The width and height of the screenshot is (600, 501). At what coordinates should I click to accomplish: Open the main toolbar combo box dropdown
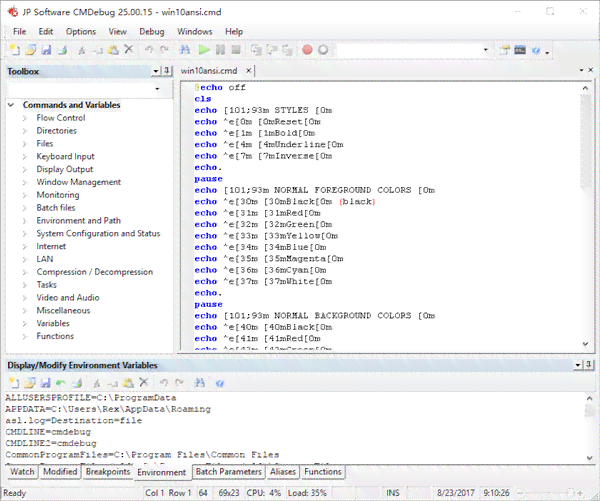coord(486,50)
